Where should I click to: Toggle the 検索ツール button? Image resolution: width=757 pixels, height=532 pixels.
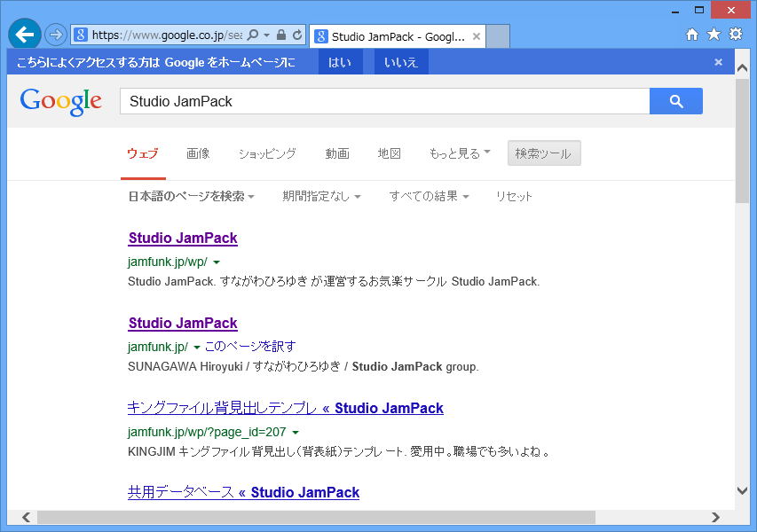(x=544, y=153)
